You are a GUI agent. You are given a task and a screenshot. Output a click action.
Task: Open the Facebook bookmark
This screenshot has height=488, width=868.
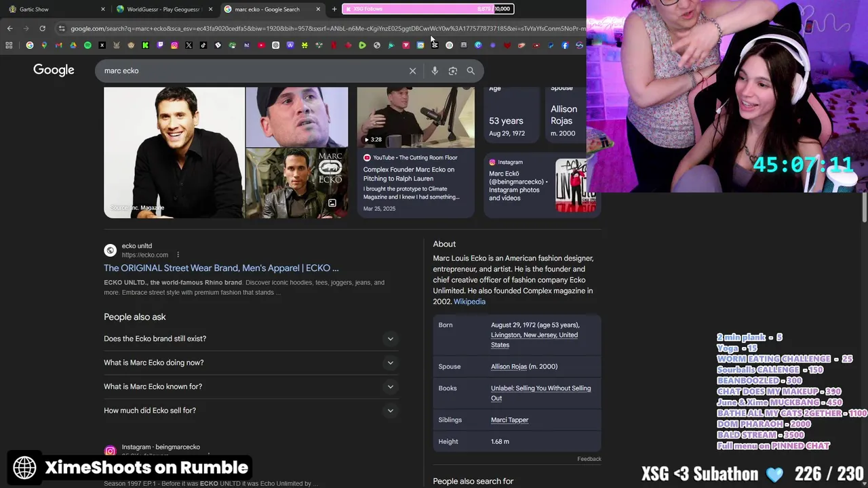565,45
